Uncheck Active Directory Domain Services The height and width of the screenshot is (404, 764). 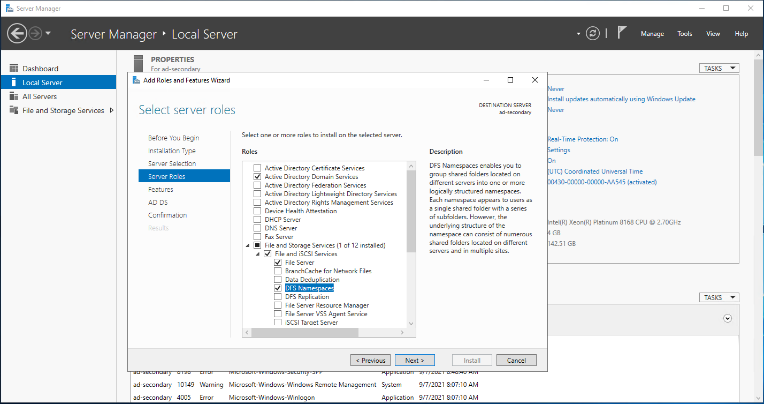point(257,176)
